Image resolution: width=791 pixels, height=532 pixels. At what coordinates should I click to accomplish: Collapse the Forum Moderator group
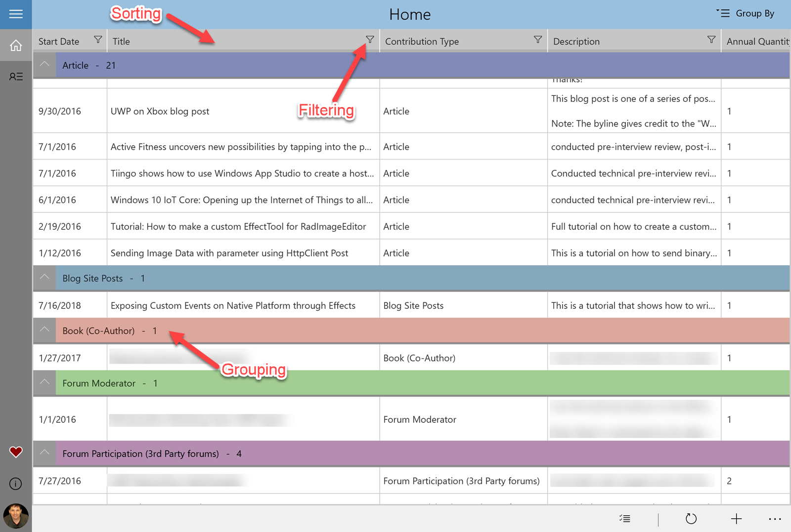[x=44, y=383]
